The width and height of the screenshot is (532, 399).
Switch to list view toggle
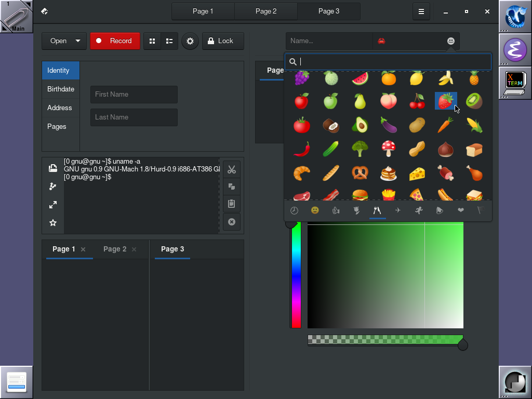click(169, 41)
